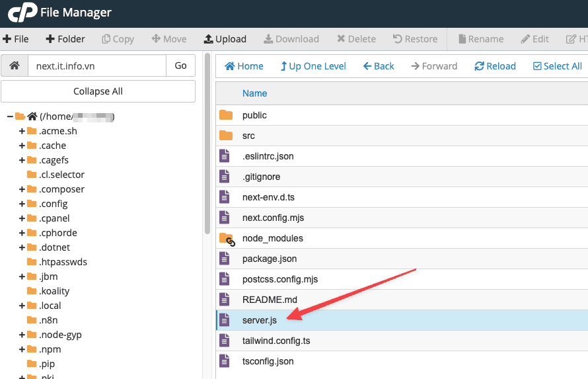Screen dimensions: 588x379
Task: Click the next.config.mjs file icon
Action: pos(224,218)
